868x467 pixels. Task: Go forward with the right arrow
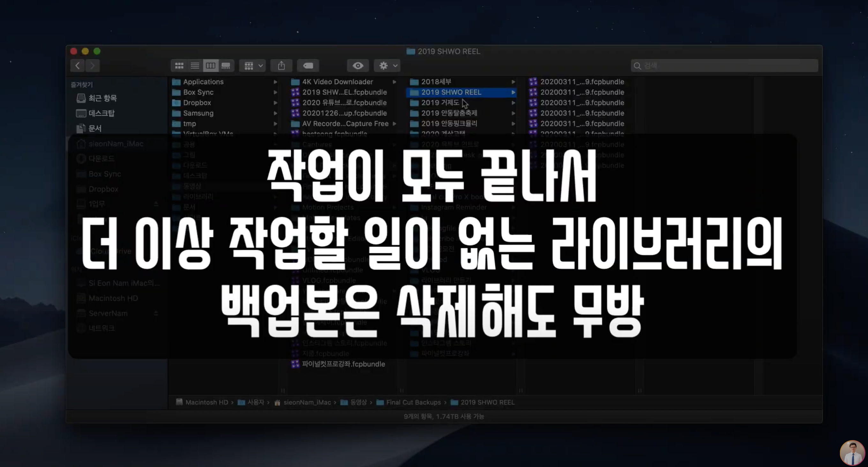pyautogui.click(x=92, y=65)
